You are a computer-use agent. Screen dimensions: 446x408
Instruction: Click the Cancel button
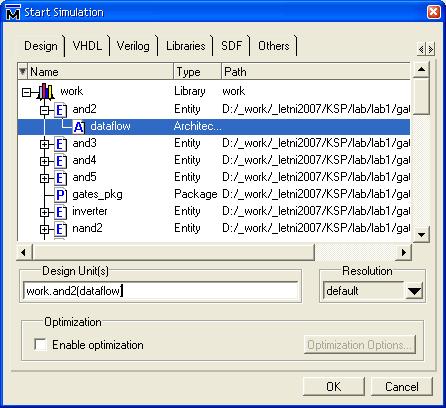(x=402, y=387)
